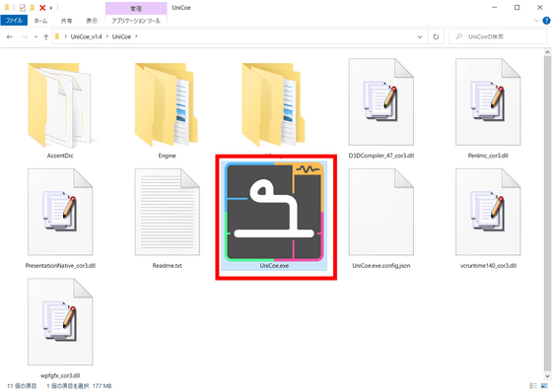Select the AccentDic folder icon
This screenshot has height=392, width=552.
[x=60, y=105]
